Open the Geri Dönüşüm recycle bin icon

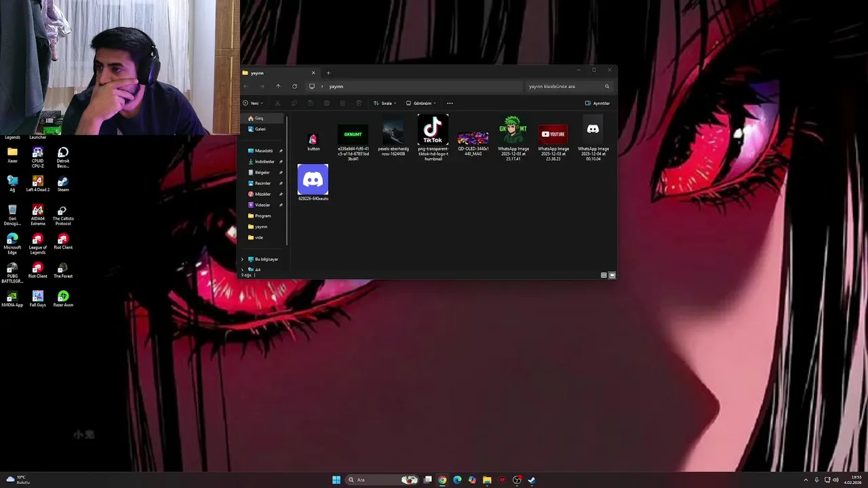coord(12,215)
